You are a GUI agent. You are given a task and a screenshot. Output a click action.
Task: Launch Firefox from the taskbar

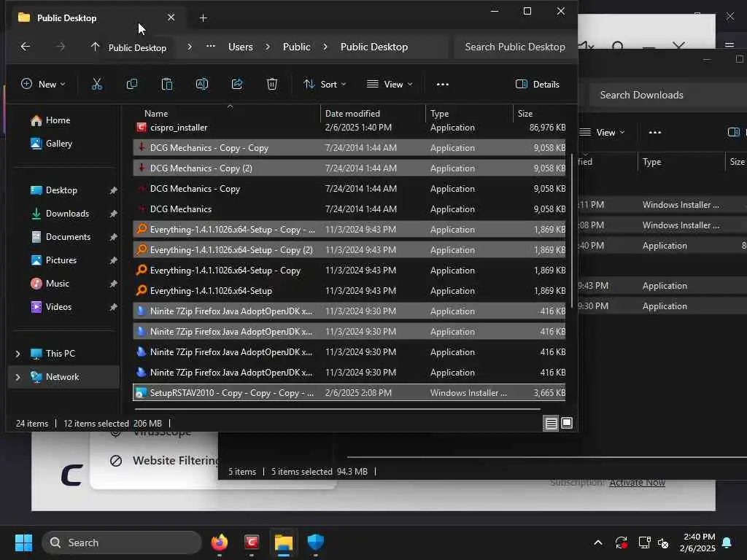click(220, 542)
